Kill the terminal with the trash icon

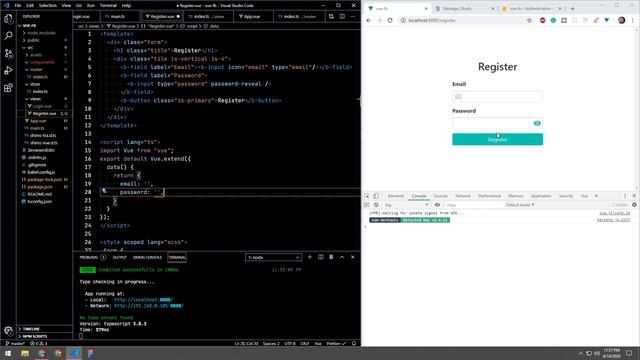tap(331, 257)
